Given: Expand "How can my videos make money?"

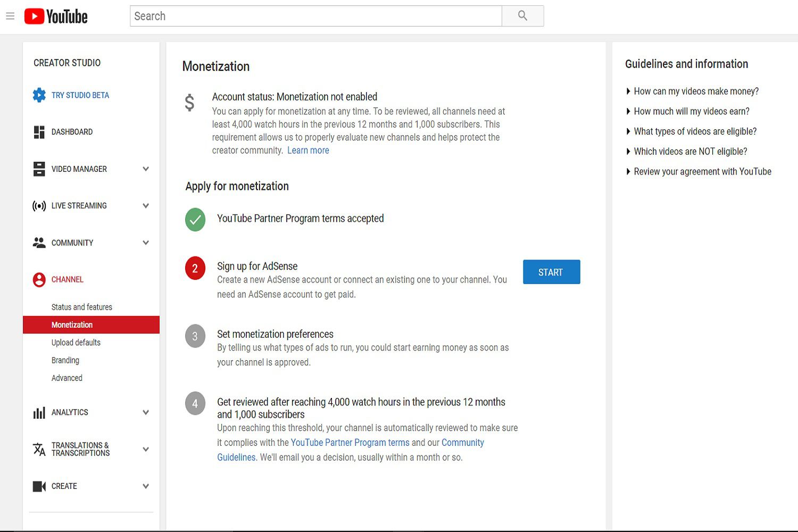Looking at the screenshot, I should pyautogui.click(x=696, y=92).
